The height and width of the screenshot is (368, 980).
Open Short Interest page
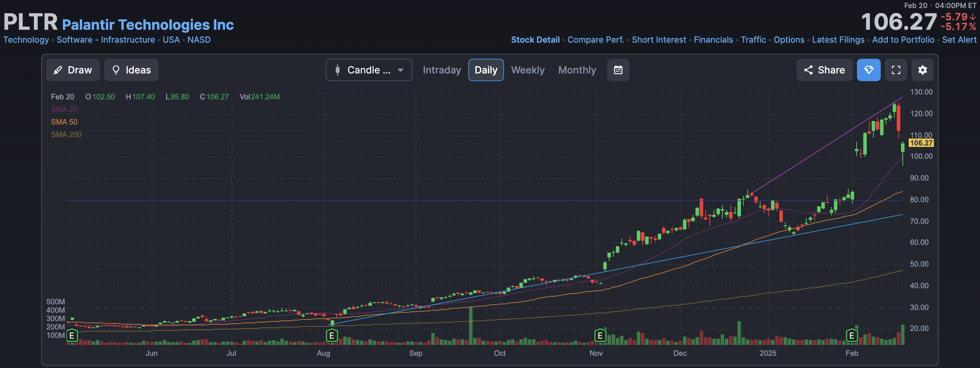(x=659, y=40)
